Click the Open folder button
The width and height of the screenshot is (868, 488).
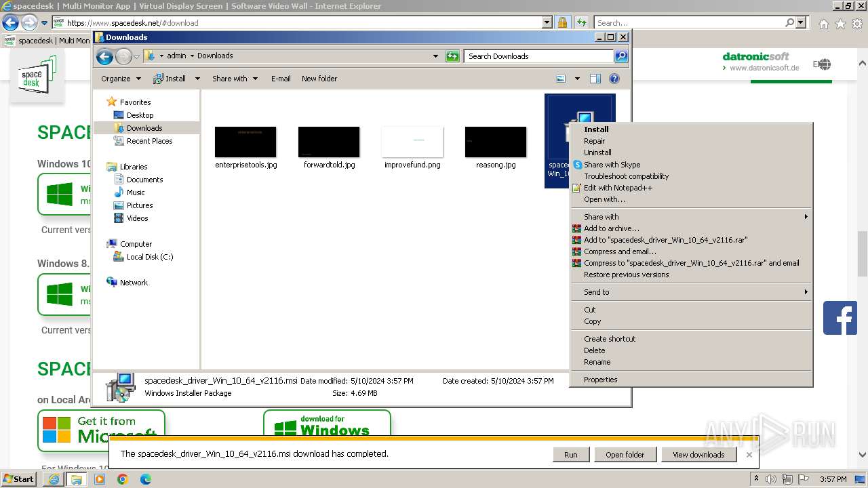625,455
